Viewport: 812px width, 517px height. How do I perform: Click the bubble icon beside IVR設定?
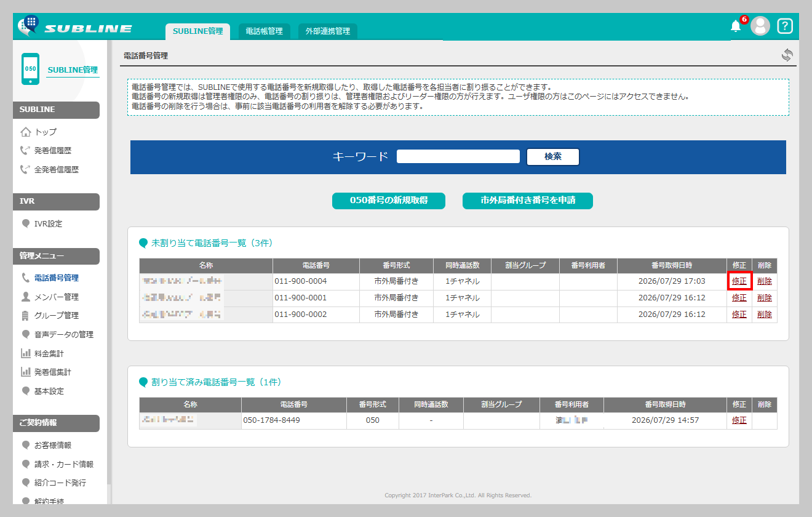[x=25, y=223]
